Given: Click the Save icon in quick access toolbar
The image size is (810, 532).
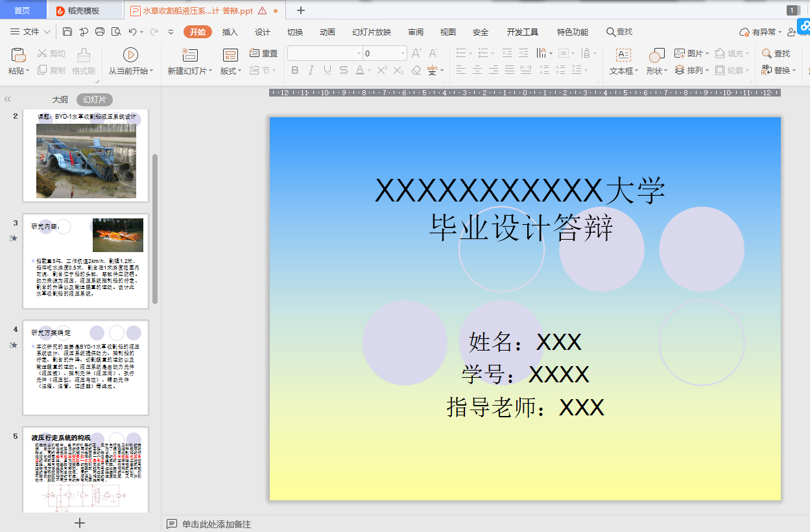Looking at the screenshot, I should click(x=67, y=32).
